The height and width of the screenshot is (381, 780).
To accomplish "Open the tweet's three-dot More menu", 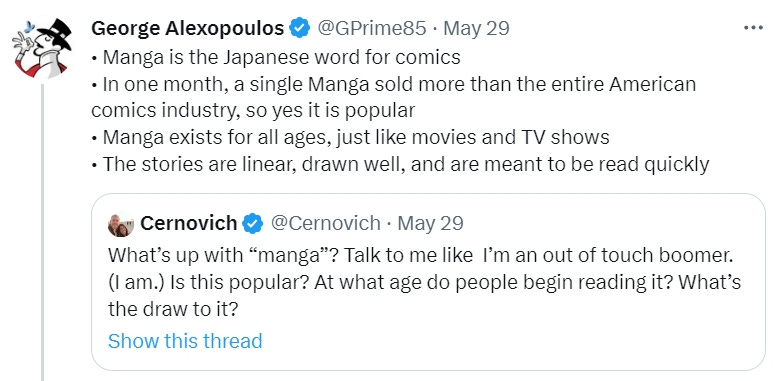I will click(753, 28).
